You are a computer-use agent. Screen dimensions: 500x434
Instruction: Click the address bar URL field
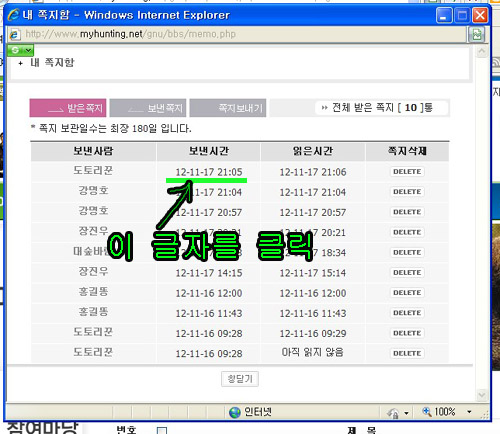(244, 34)
